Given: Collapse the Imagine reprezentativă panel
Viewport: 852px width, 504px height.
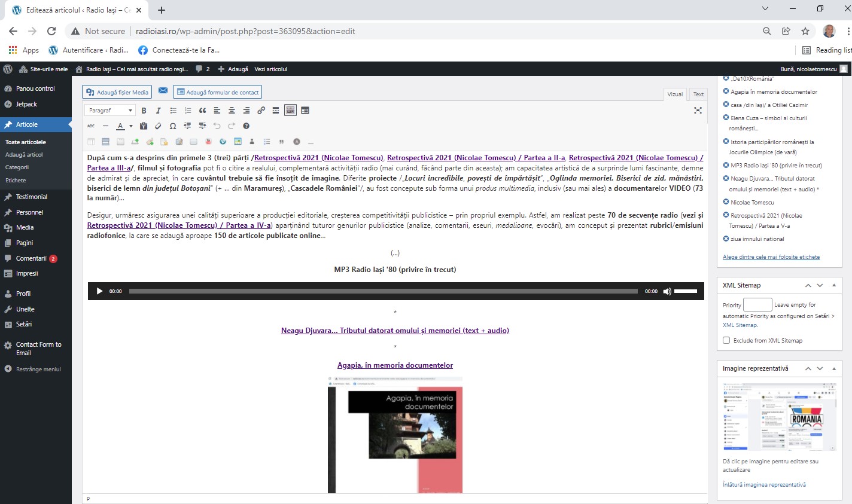Looking at the screenshot, I should point(834,369).
